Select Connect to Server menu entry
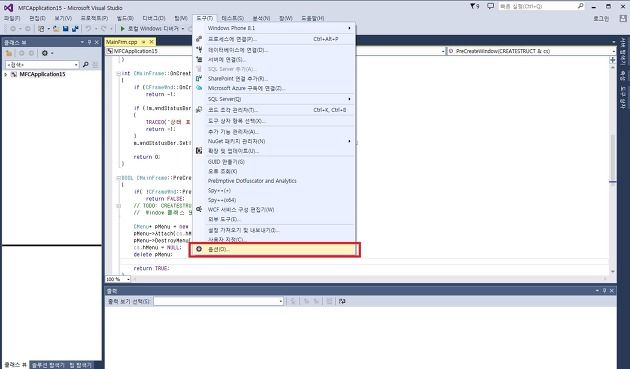The image size is (630, 369). coord(274,59)
